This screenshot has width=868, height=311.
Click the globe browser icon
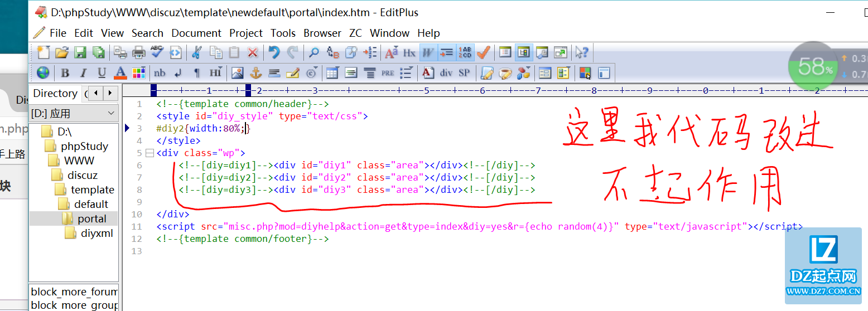coord(43,72)
